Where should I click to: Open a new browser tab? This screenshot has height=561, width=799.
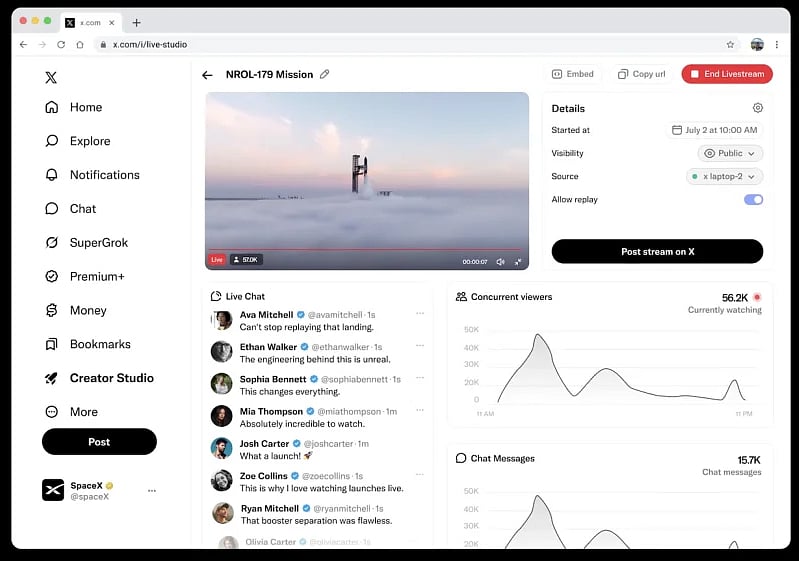[136, 22]
